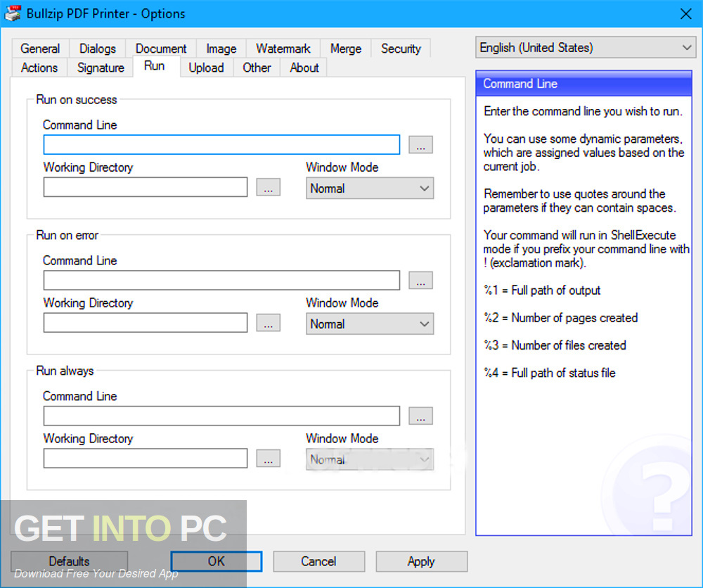Click the '%4 = Full path of status file' text
The height and width of the screenshot is (588, 703).
point(549,372)
